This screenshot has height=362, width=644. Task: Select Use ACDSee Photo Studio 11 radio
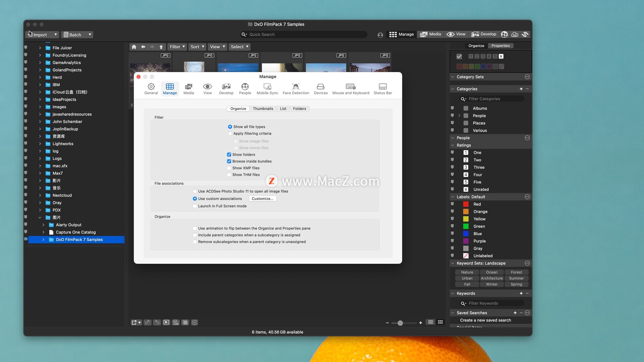click(x=195, y=191)
